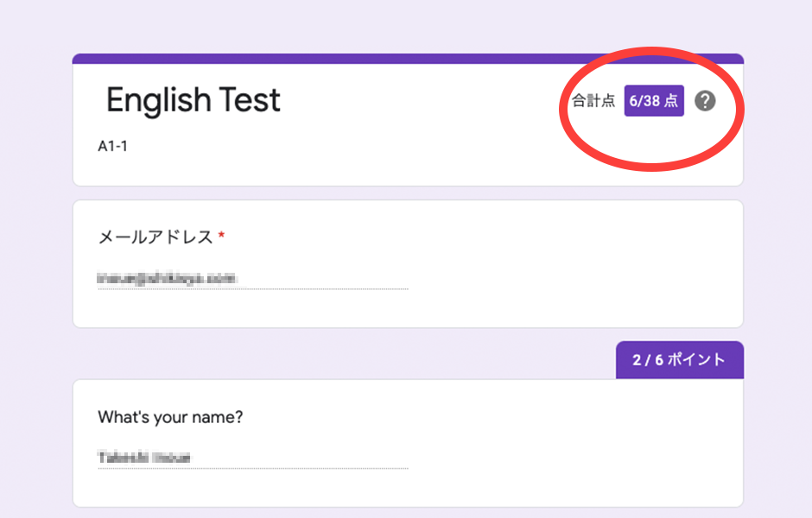Click the メールアドレス field label
Viewport: 812px width, 518px height.
[155, 237]
